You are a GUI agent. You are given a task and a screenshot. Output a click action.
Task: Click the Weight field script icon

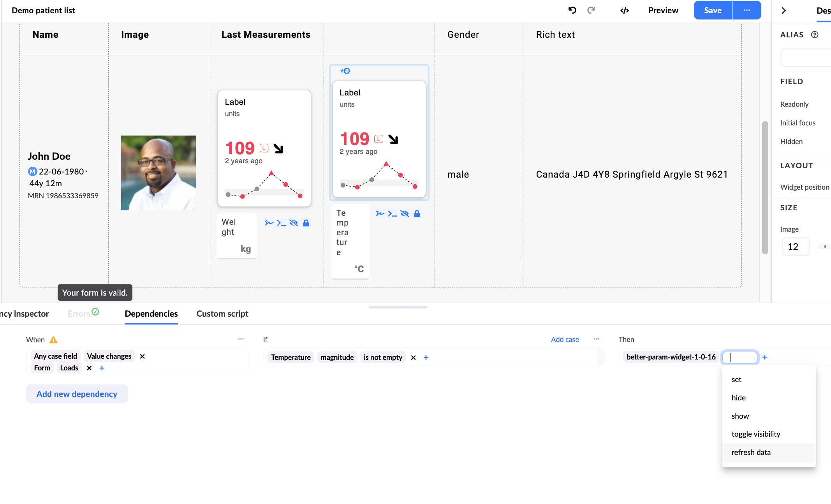pos(281,223)
